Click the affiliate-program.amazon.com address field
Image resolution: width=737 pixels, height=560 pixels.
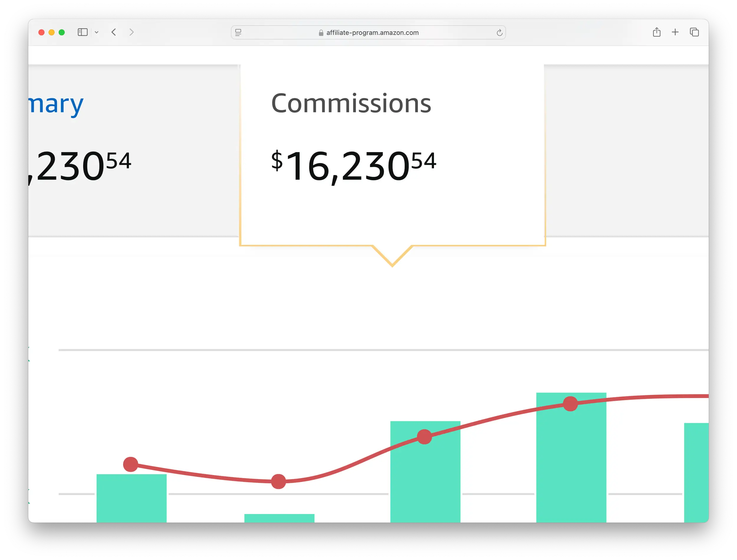click(x=372, y=33)
